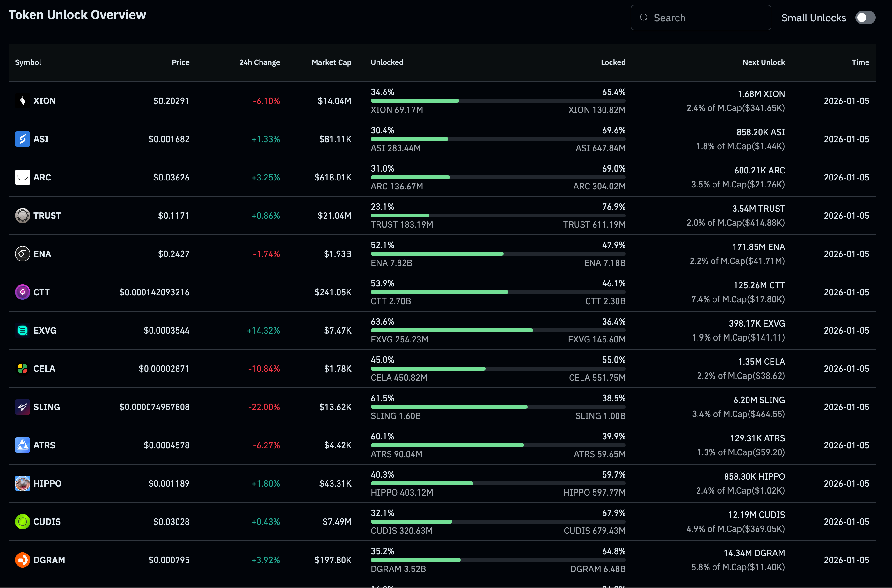
Task: Sort by Next Unlock column header
Action: point(764,62)
